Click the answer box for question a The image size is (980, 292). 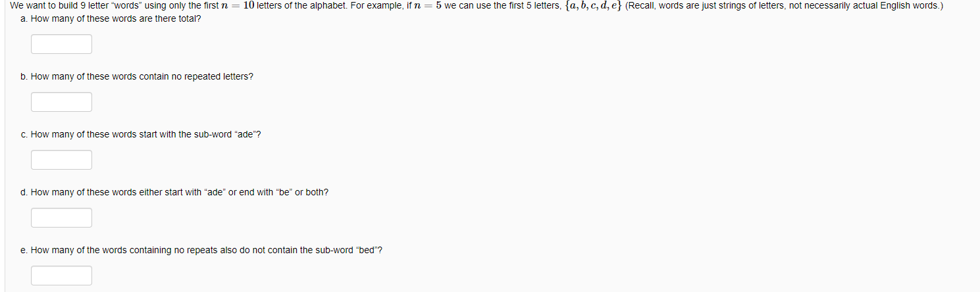point(61,44)
